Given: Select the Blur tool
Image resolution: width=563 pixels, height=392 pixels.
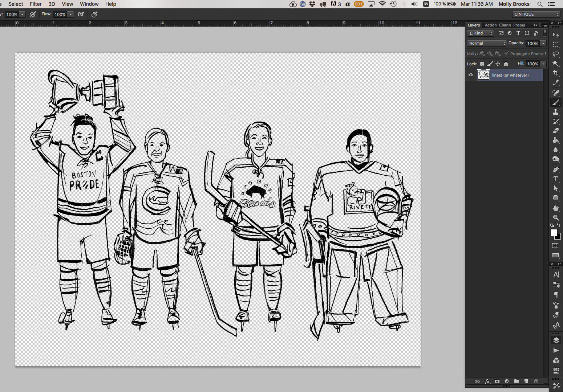Looking at the screenshot, I should pyautogui.click(x=556, y=150).
